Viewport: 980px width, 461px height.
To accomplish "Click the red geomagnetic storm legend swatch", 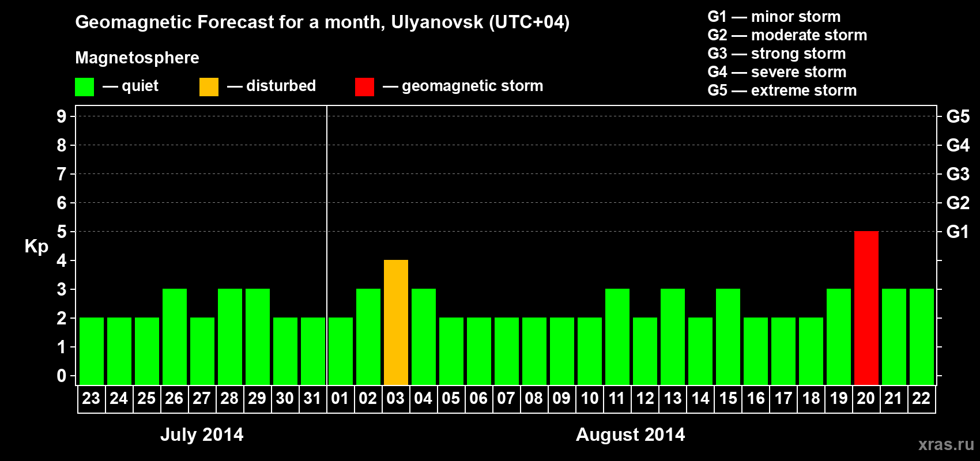I will click(x=364, y=87).
